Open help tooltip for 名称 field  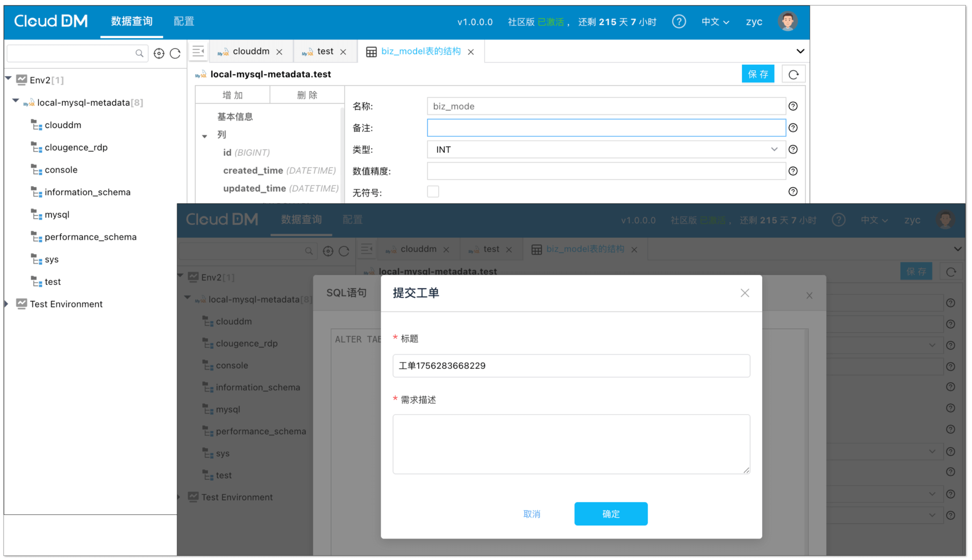pyautogui.click(x=793, y=106)
